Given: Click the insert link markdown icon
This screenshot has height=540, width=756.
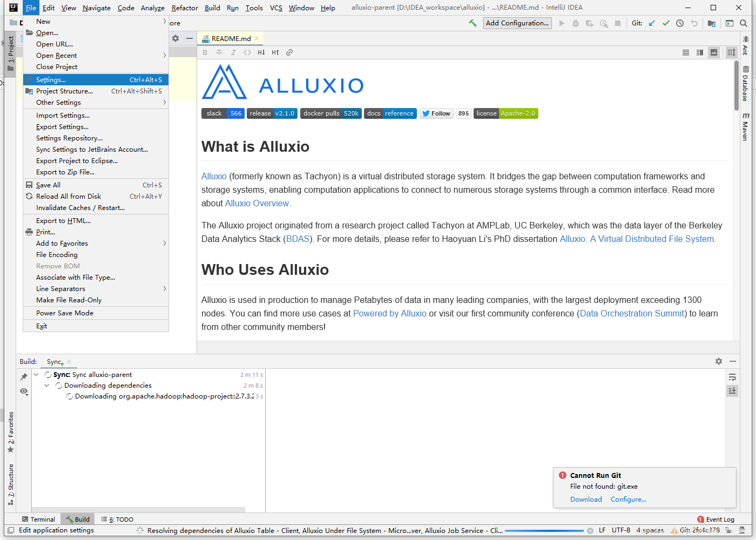Looking at the screenshot, I should tap(289, 52).
